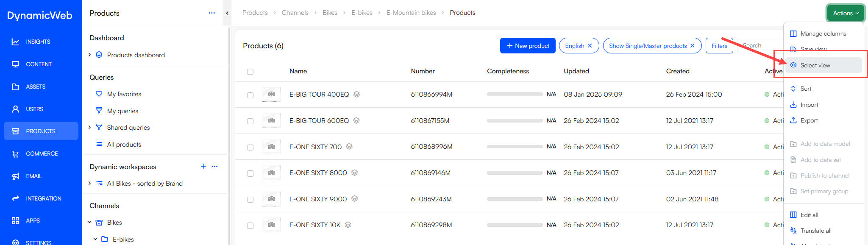This screenshot has width=868, height=245.
Task: Select the Commerce sidebar icon
Action: 16,153
